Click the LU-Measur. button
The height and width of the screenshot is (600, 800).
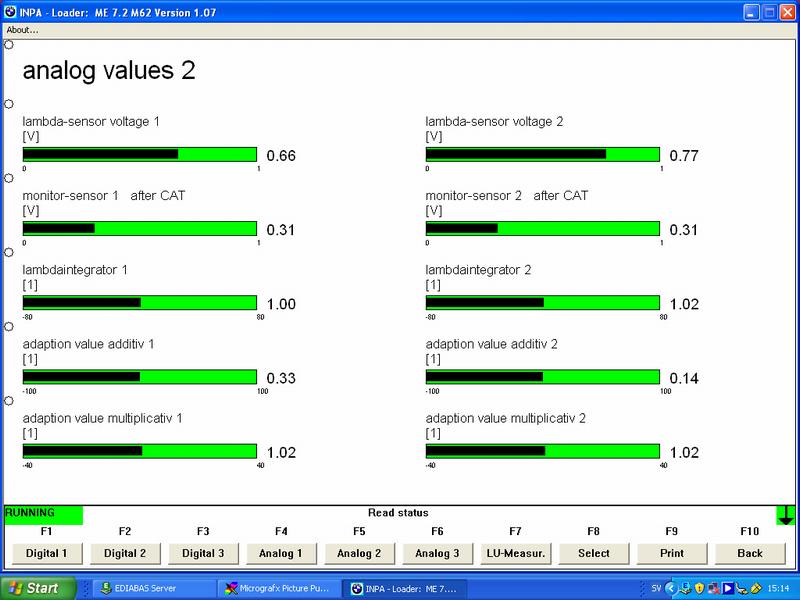516,552
